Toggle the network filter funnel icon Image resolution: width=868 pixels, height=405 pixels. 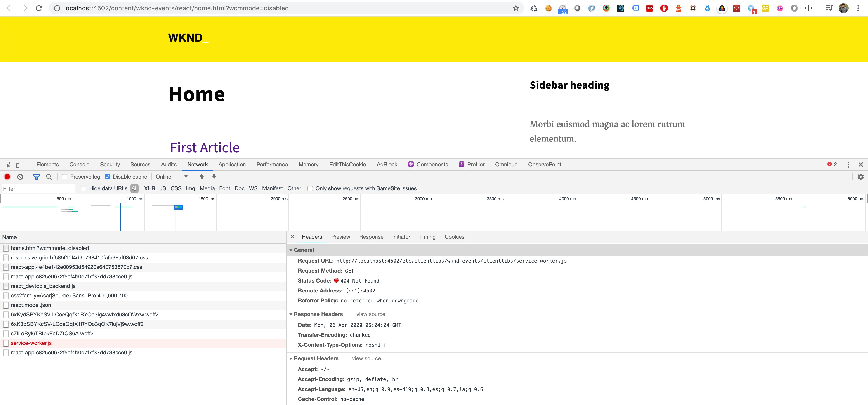[x=36, y=177]
